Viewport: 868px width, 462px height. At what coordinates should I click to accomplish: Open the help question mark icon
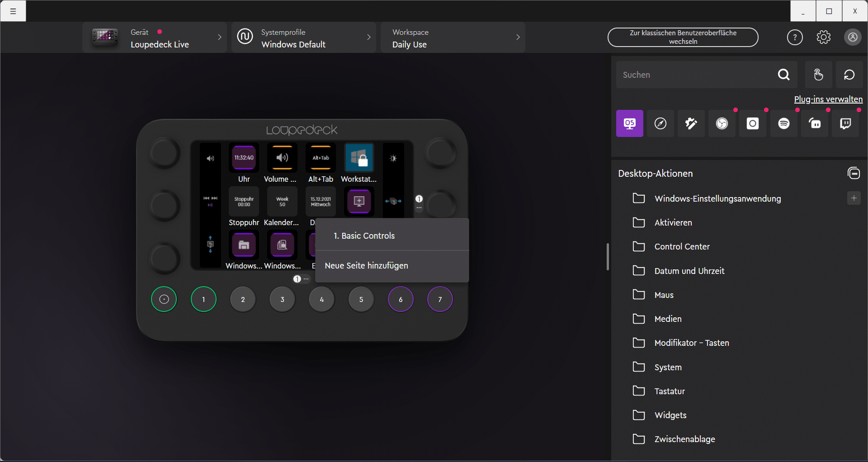point(795,37)
